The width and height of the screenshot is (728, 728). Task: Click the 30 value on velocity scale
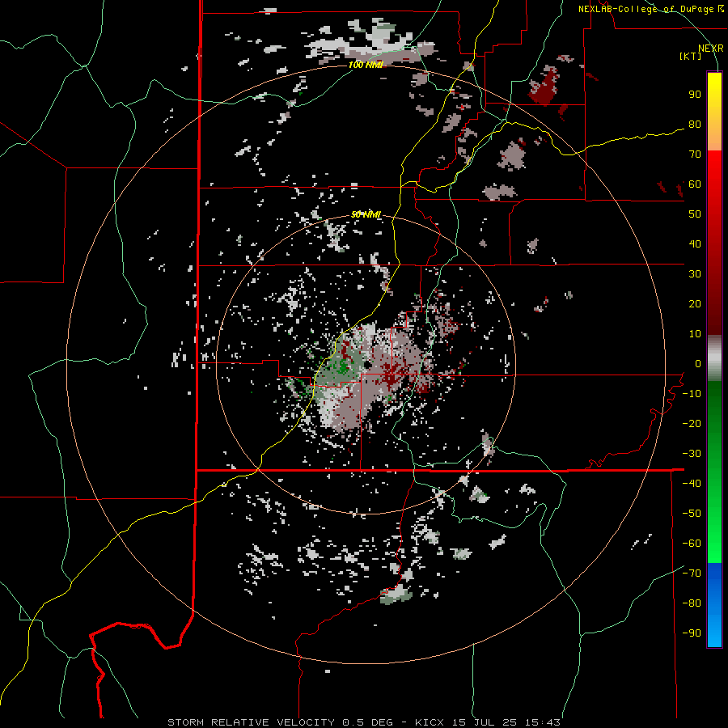coord(695,274)
